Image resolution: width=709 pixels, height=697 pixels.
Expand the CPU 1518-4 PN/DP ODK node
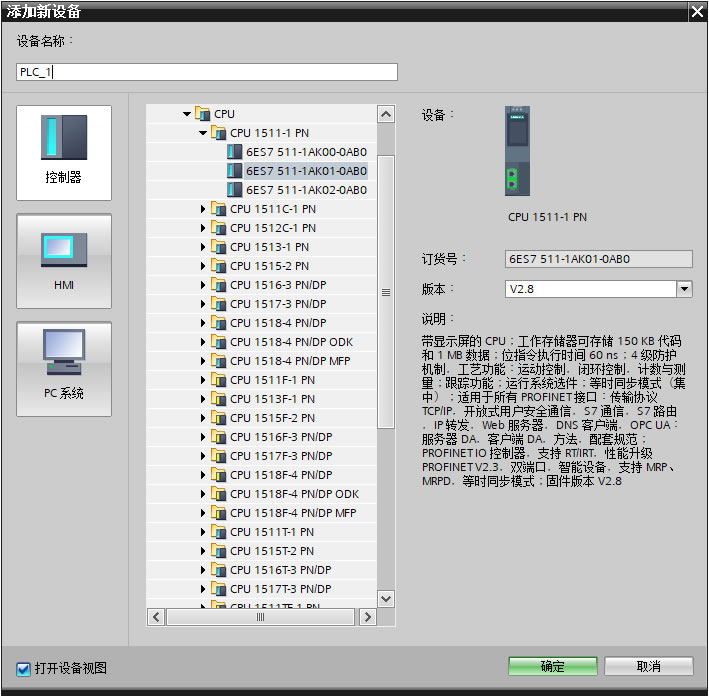[203, 341]
